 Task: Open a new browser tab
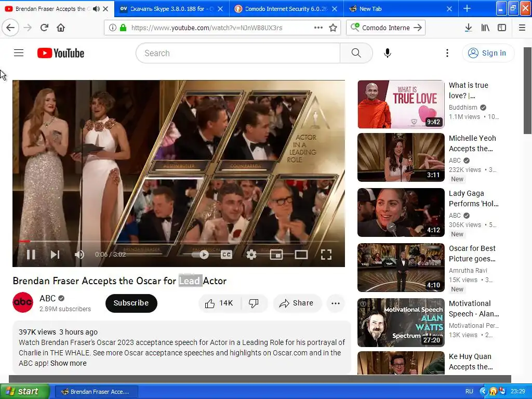click(x=467, y=8)
